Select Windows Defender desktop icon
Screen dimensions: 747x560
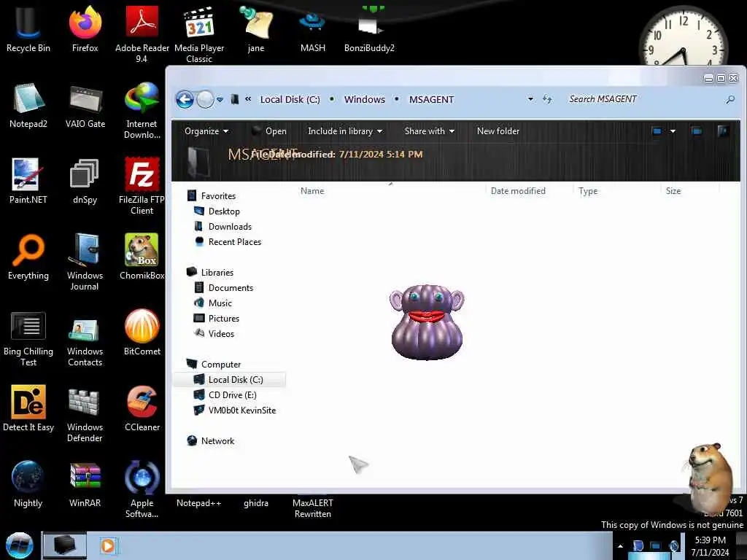click(85, 413)
